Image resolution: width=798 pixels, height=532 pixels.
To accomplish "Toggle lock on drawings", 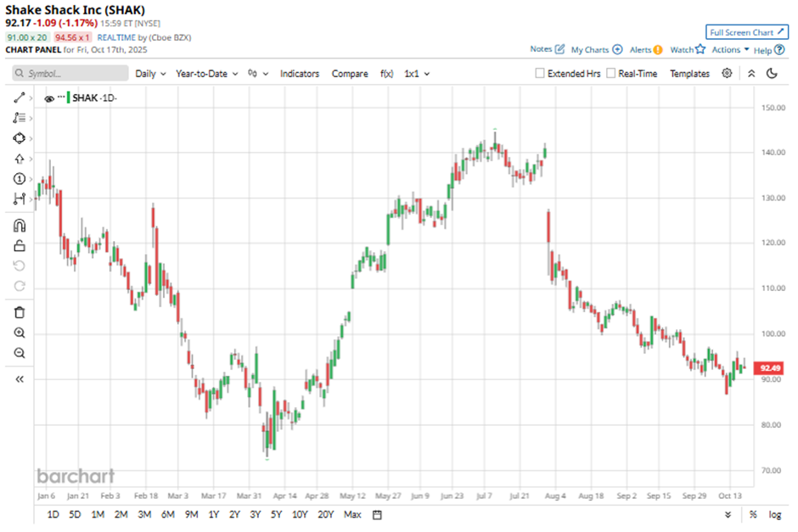I will [x=20, y=246].
